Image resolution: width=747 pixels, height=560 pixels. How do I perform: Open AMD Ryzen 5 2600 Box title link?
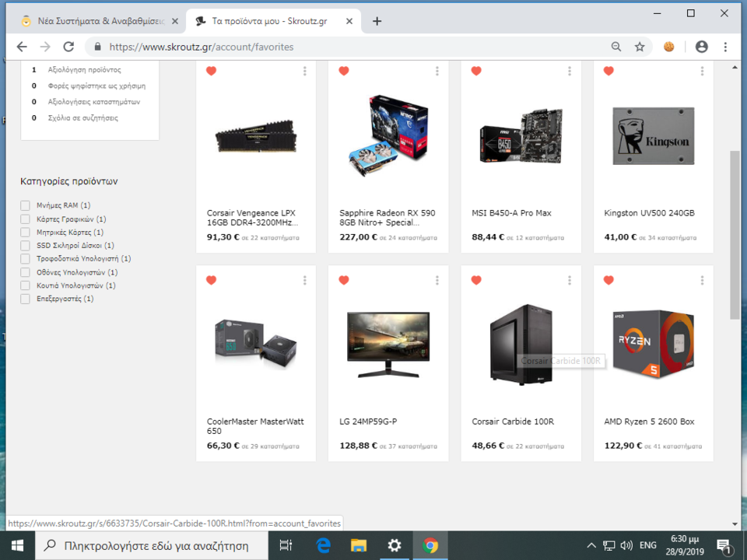click(x=649, y=422)
